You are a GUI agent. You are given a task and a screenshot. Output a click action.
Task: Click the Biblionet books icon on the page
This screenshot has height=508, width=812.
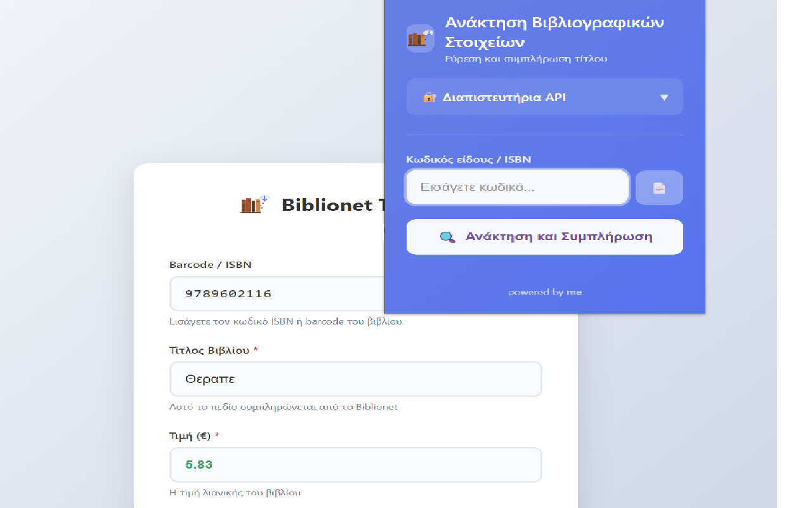point(254,204)
